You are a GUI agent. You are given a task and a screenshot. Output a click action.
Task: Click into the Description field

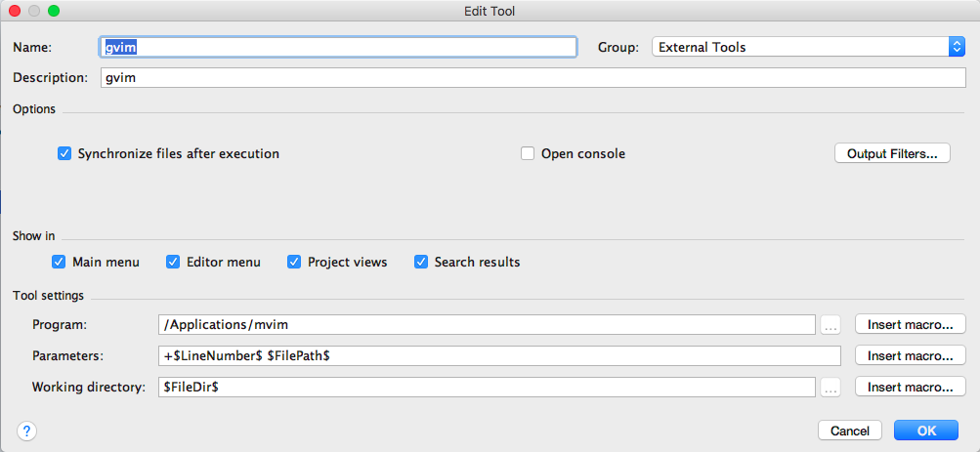[x=533, y=77]
